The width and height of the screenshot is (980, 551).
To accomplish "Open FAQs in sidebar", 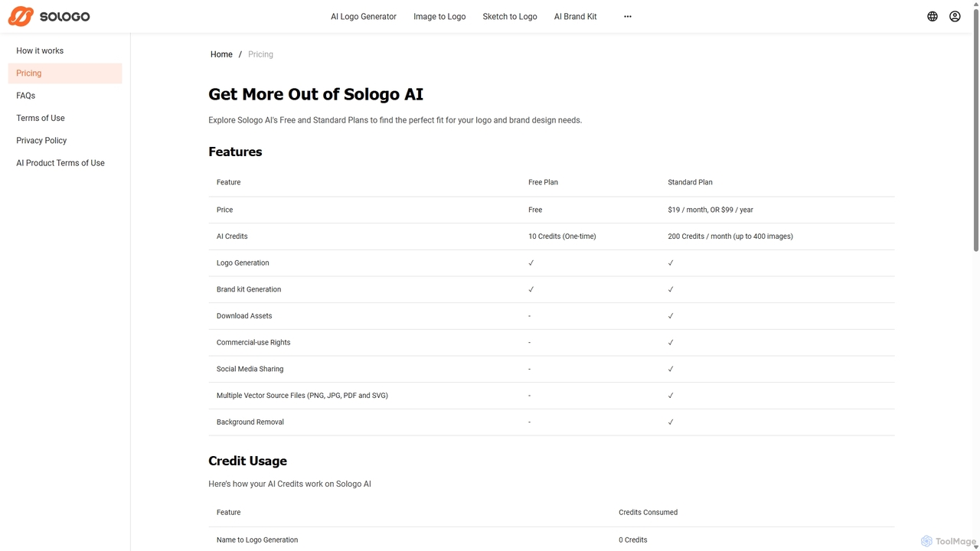I will coord(65,96).
